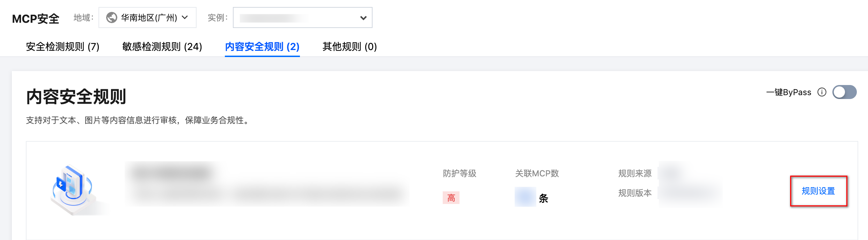The width and height of the screenshot is (868, 240).
Task: Click the rule card illustration icon
Action: (x=74, y=189)
